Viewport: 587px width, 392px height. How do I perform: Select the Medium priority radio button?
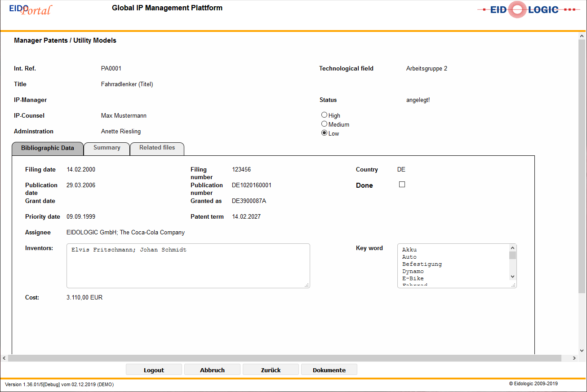point(324,124)
